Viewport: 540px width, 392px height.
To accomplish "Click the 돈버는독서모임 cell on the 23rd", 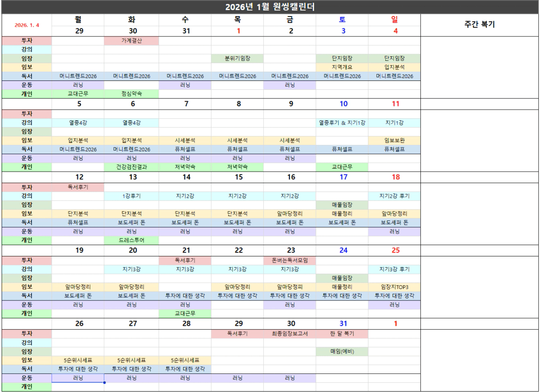I will point(289,260).
